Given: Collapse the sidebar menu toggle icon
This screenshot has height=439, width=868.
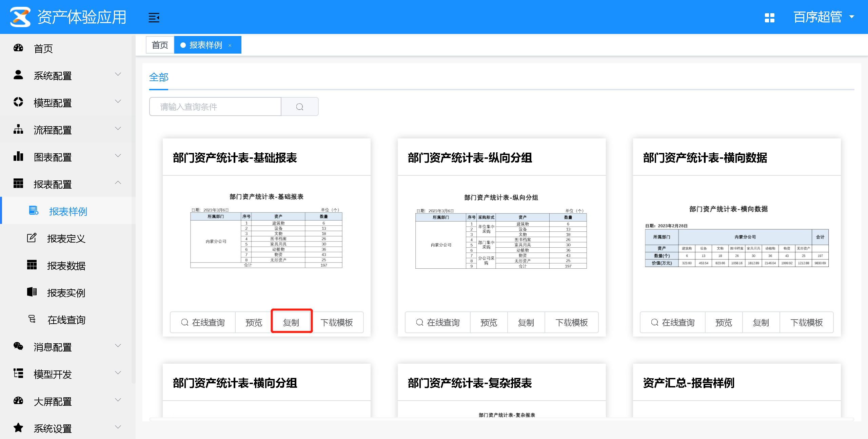Looking at the screenshot, I should (154, 17).
